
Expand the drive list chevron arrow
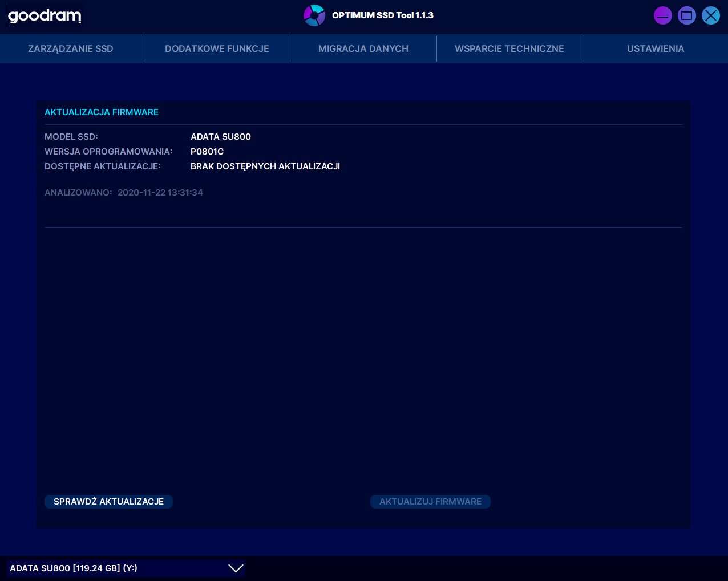click(x=236, y=568)
